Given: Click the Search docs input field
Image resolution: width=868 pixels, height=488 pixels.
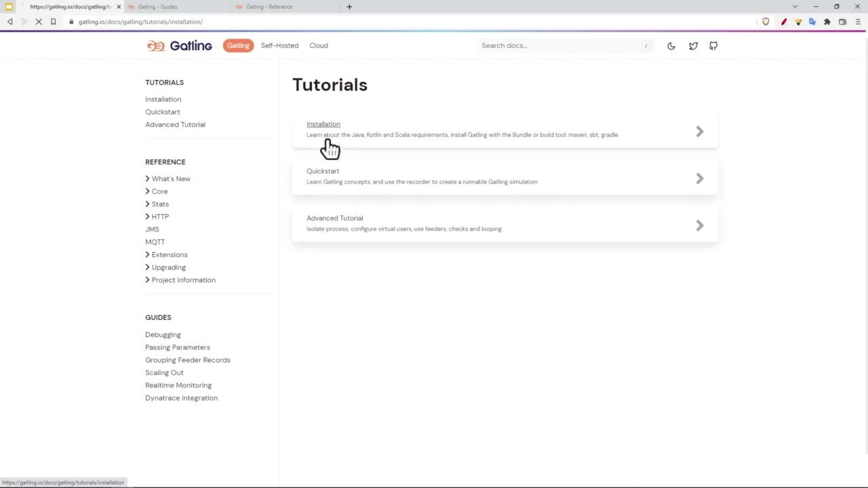Looking at the screenshot, I should [559, 45].
